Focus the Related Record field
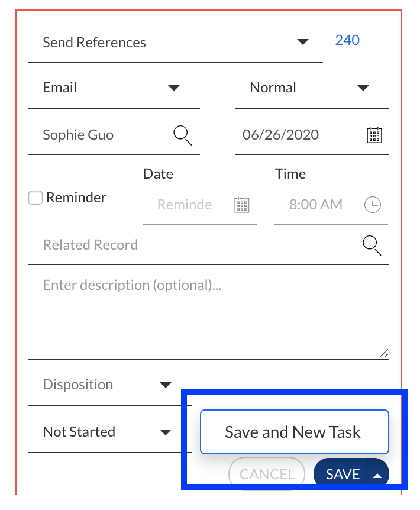Image resolution: width=420 pixels, height=510 pixels. coord(195,245)
